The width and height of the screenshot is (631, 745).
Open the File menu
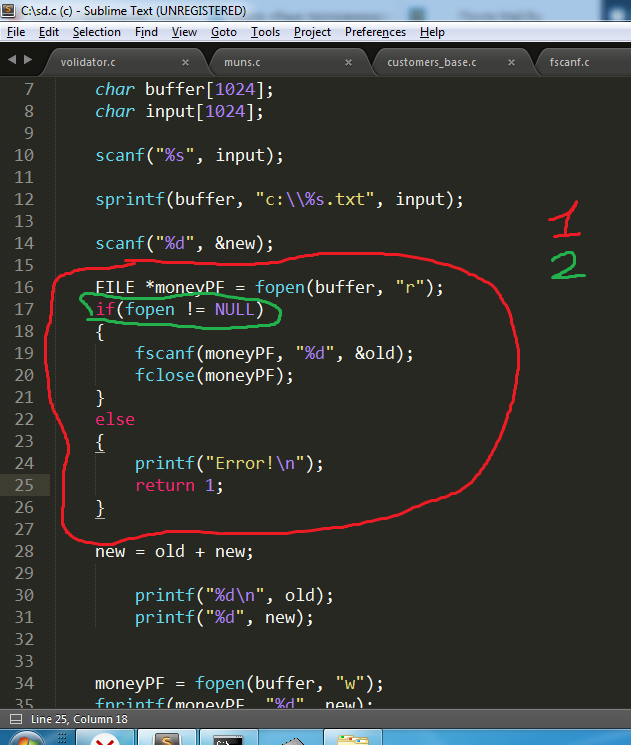tap(16, 32)
